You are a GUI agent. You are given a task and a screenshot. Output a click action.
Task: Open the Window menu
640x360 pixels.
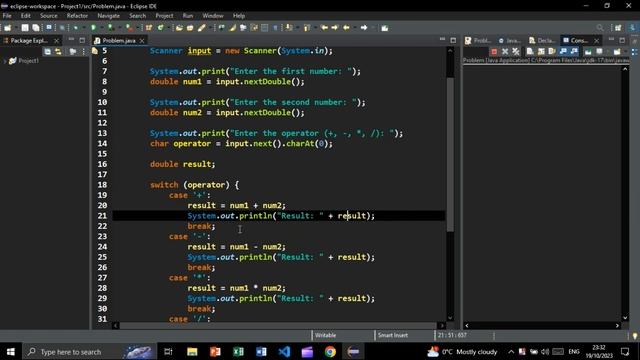click(x=213, y=16)
